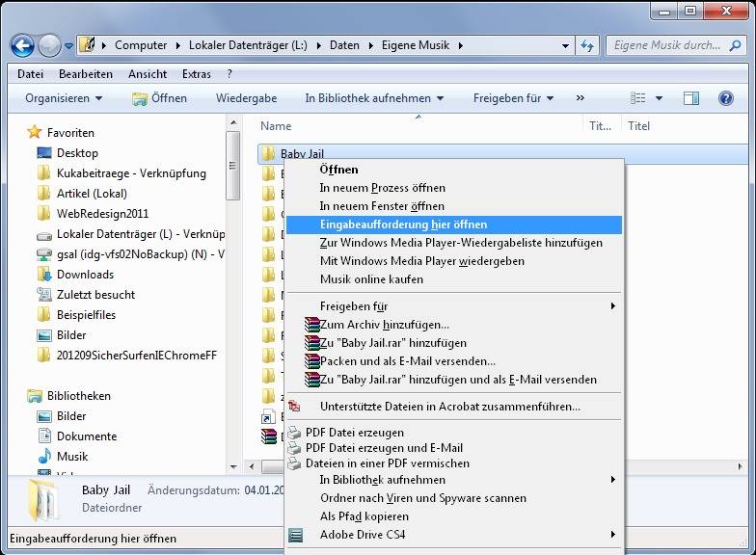The width and height of the screenshot is (756, 555).
Task: Click the navigation pane scroll down arrow
Action: click(233, 466)
